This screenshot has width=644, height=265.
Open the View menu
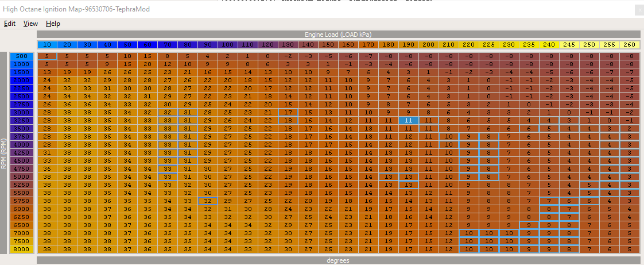point(30,24)
